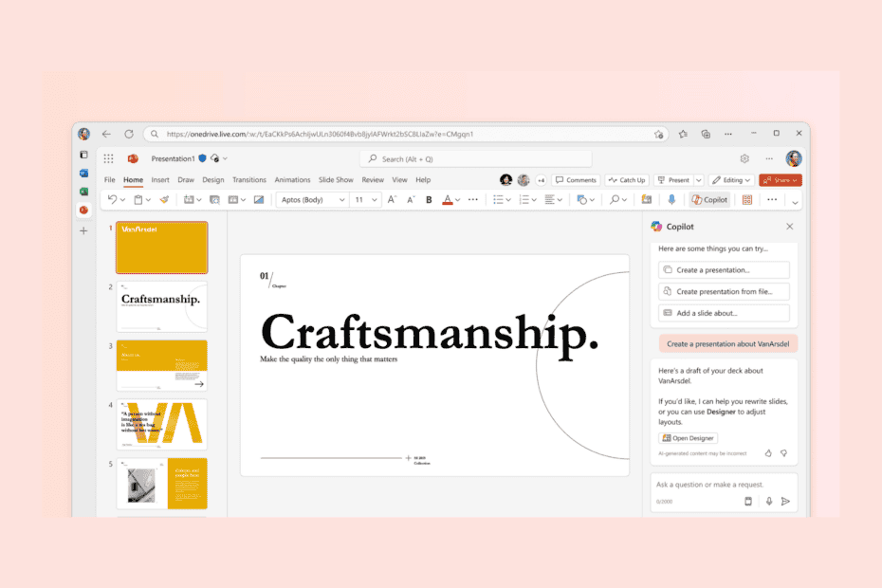Toggle bold formatting in the ribbon
Image resolution: width=882 pixels, height=588 pixels.
(x=429, y=199)
